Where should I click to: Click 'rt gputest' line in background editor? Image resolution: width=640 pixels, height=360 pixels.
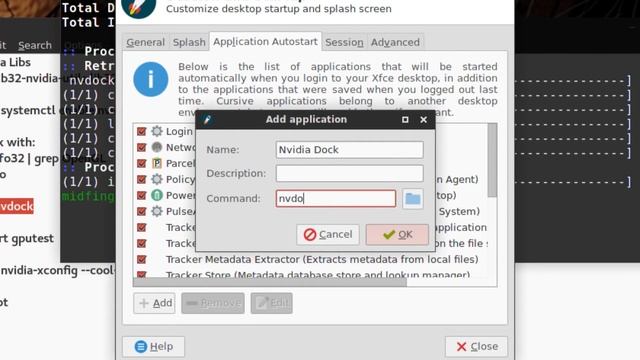27,238
